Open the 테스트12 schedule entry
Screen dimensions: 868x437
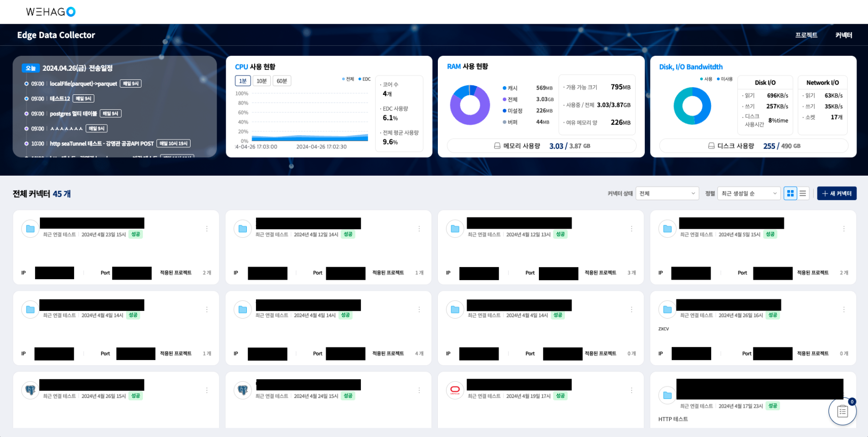[x=59, y=99]
